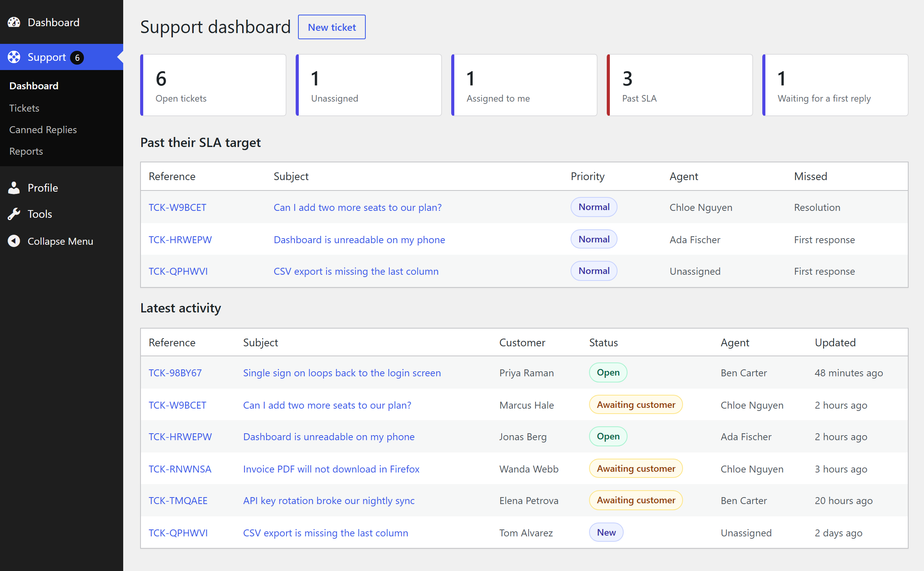924x571 pixels.
Task: Click the 'Resolution' missed cell
Action: click(817, 207)
